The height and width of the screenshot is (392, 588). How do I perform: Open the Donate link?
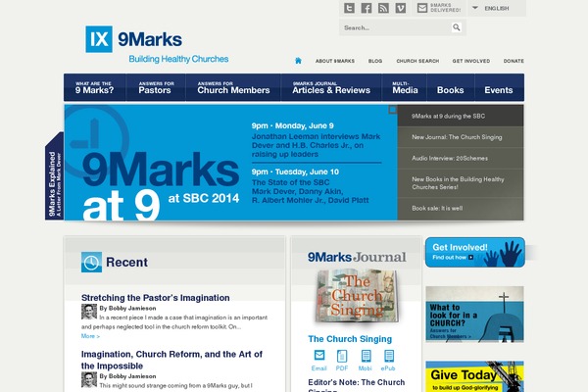(x=514, y=61)
